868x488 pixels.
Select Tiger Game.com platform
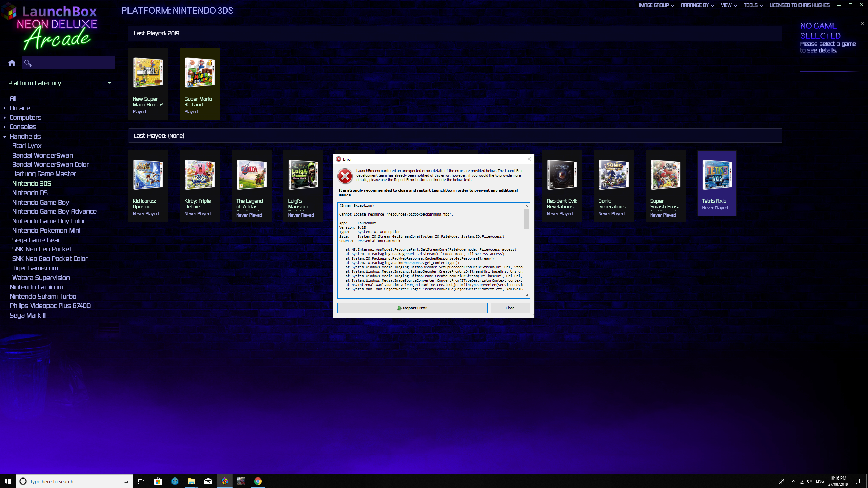coord(35,268)
